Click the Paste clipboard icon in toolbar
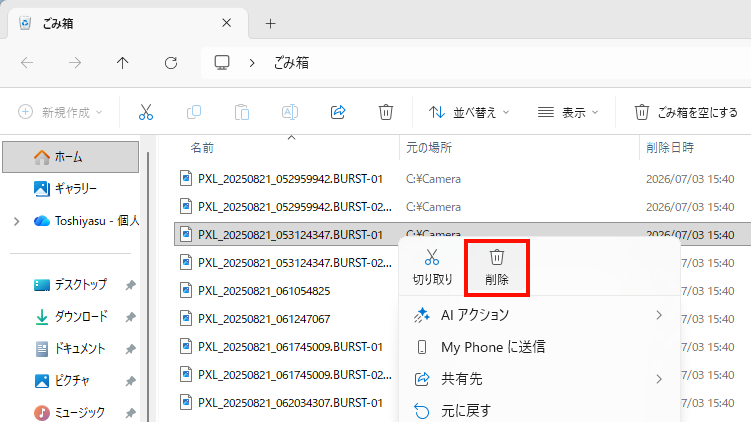 coord(242,112)
